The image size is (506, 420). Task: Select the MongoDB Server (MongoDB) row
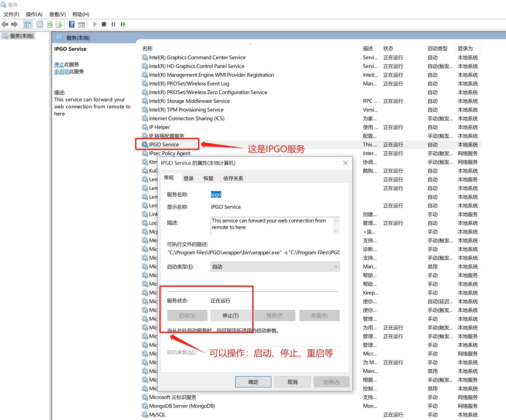click(x=311, y=406)
